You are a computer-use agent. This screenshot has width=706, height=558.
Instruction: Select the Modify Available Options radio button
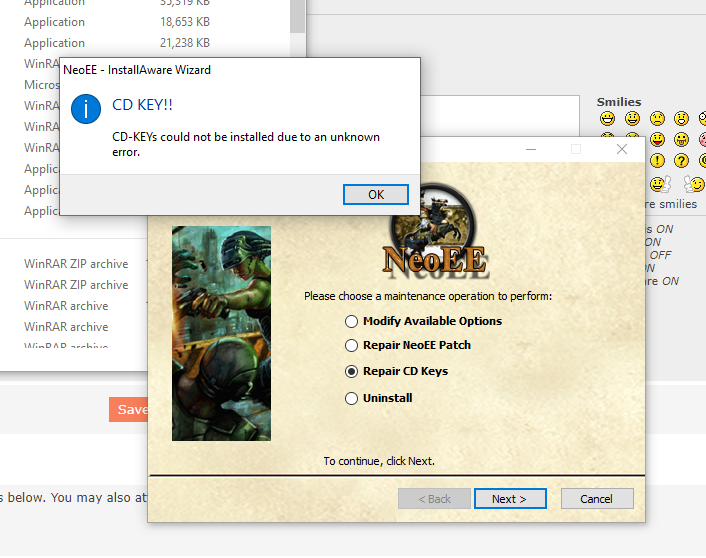point(351,321)
